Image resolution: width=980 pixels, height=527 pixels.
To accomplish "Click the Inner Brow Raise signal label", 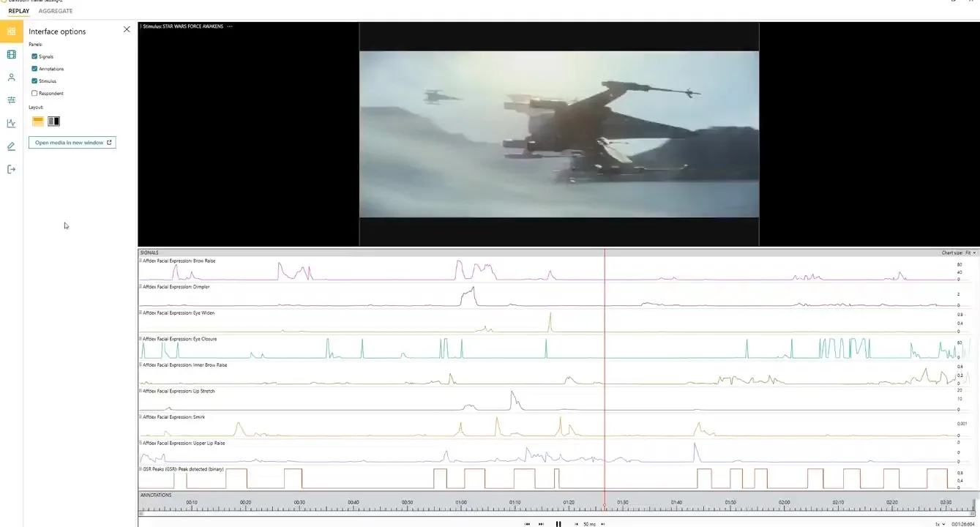I will pyautogui.click(x=185, y=365).
